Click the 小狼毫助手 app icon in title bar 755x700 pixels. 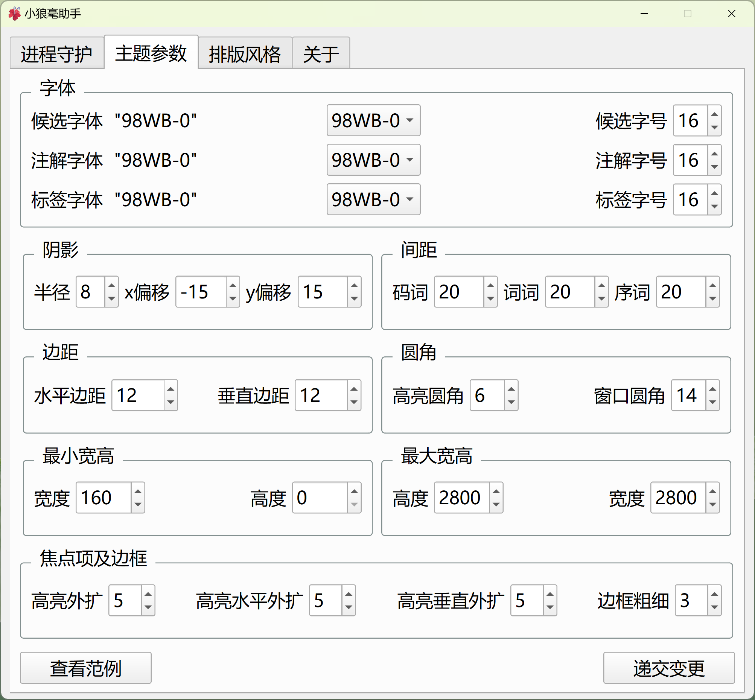(14, 14)
